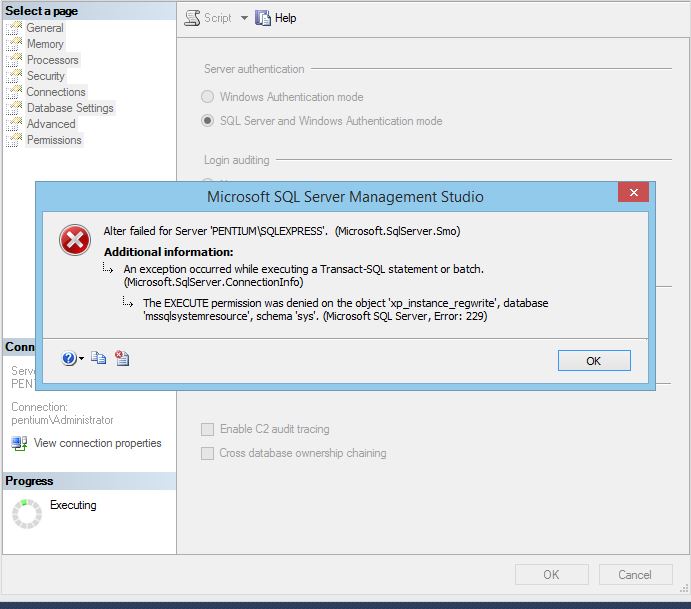Select Windows Authentication mode radio button
Screen dimensions: 691x609
coord(208,97)
